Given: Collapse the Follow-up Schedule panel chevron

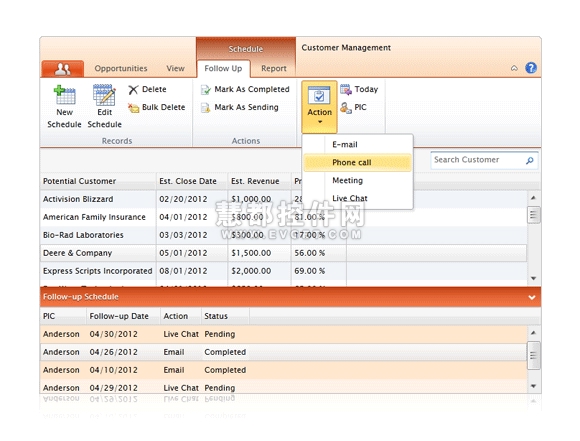Looking at the screenshot, I should coord(532,297).
